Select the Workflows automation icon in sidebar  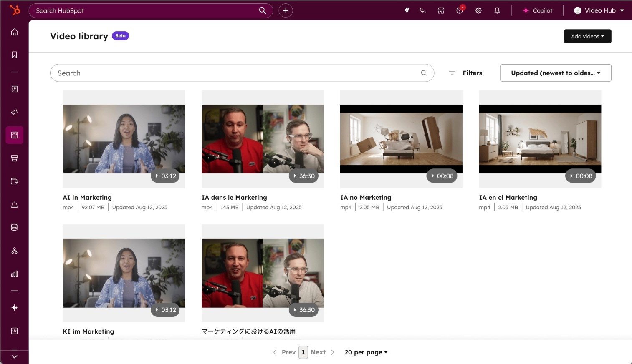point(14,250)
